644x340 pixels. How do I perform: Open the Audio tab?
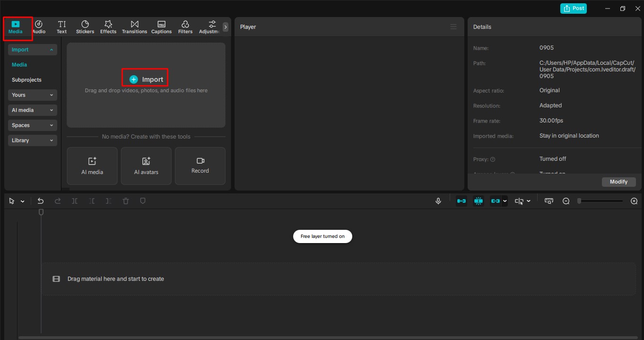[x=39, y=27]
